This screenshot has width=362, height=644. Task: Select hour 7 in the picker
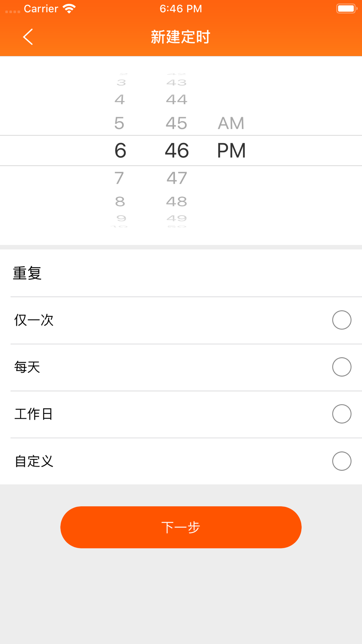(x=119, y=178)
